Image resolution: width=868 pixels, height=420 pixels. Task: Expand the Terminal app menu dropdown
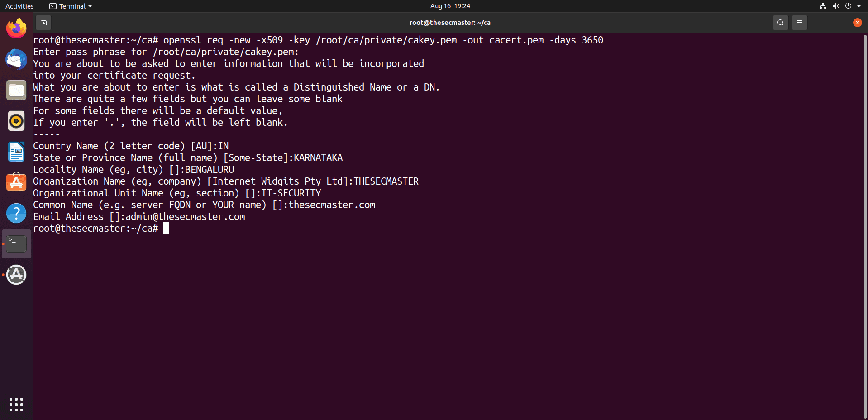click(x=71, y=6)
